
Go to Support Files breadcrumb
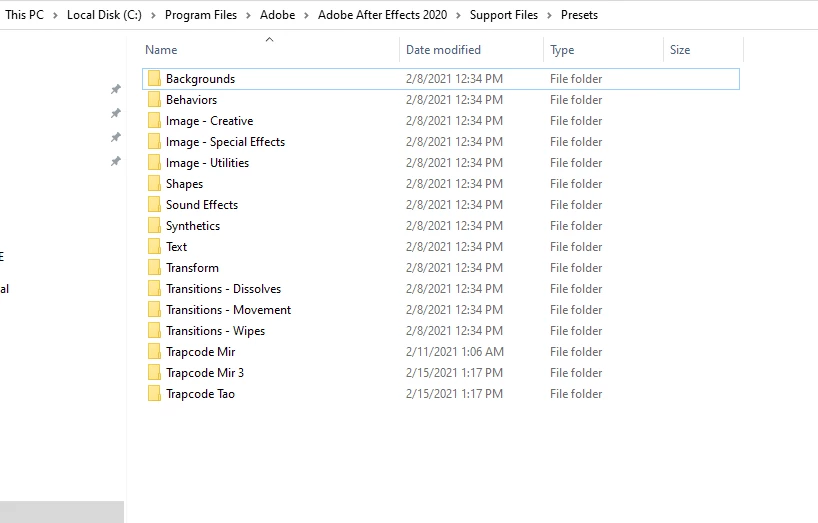(504, 15)
